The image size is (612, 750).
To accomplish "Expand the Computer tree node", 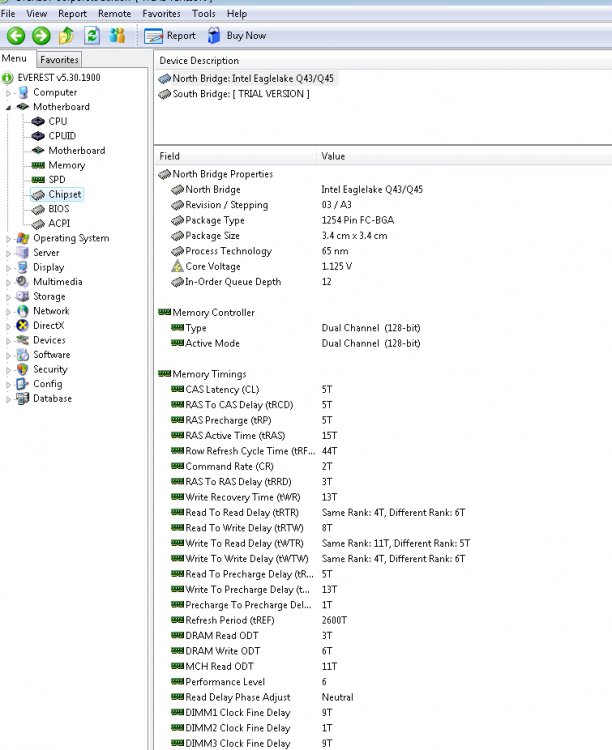I will (x=8, y=93).
